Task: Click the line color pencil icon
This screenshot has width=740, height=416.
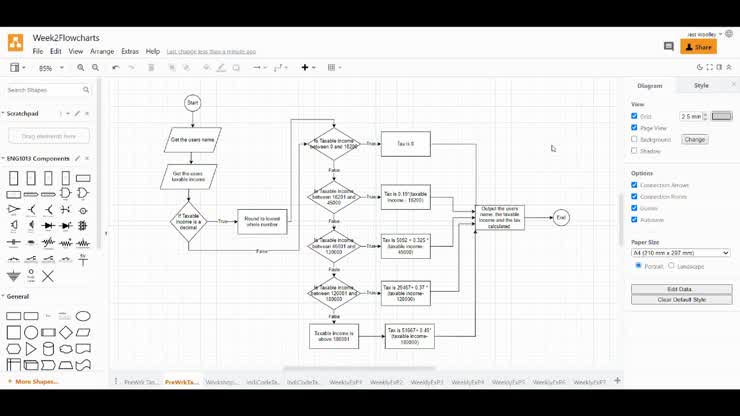Action: coord(221,68)
